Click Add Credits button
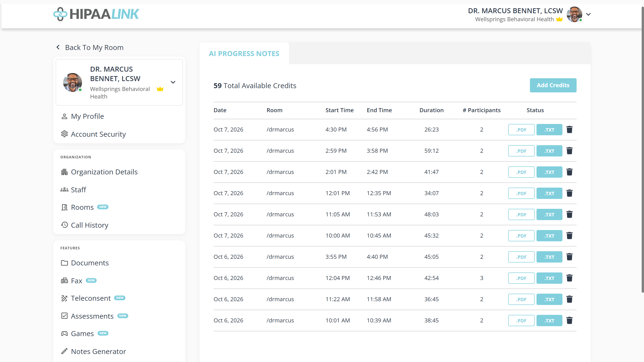Image resolution: width=644 pixels, height=362 pixels. click(553, 85)
